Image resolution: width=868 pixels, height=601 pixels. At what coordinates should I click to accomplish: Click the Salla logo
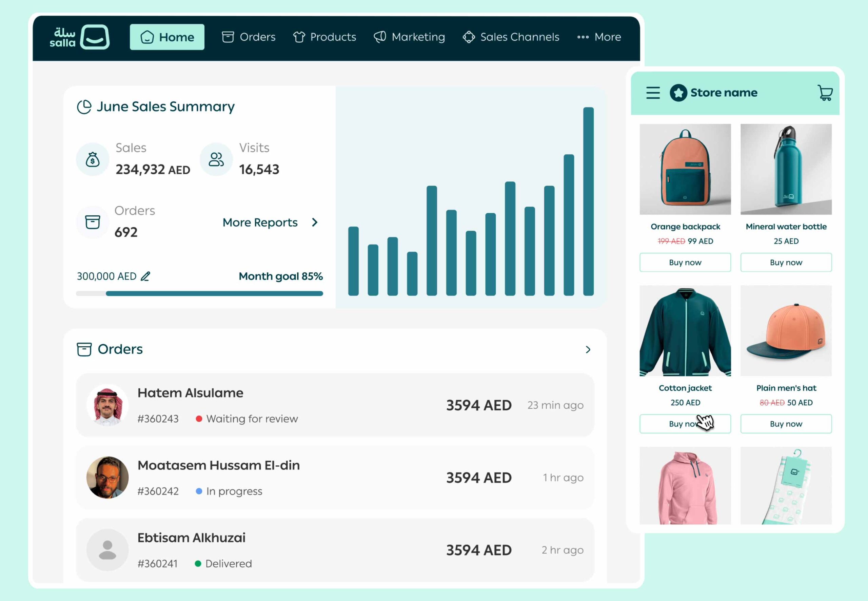coord(79,37)
